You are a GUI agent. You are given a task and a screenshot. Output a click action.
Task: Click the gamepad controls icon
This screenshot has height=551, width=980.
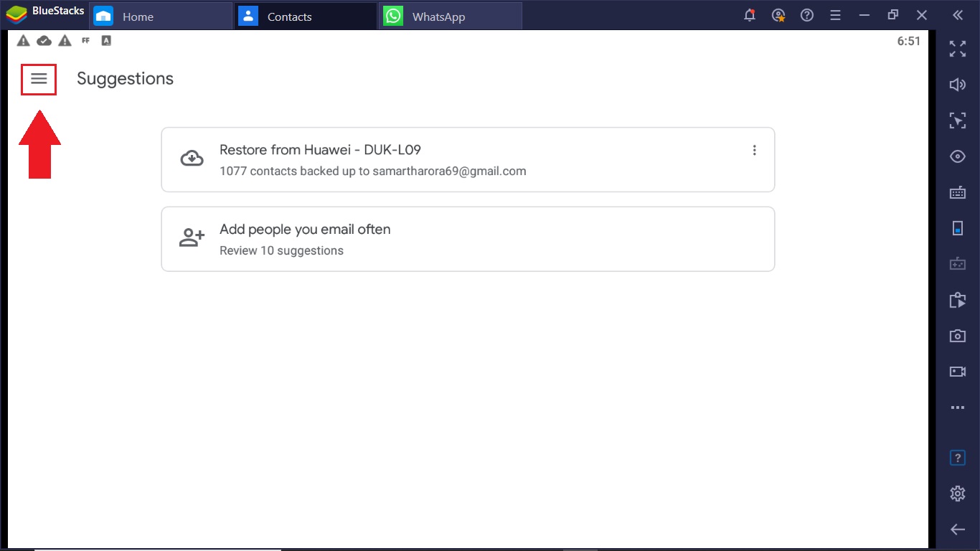958,264
